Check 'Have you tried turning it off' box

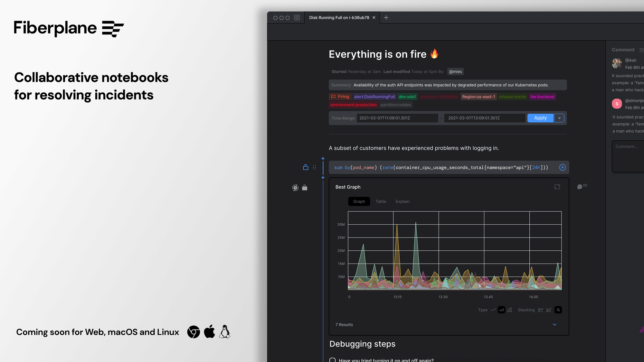tap(333, 360)
